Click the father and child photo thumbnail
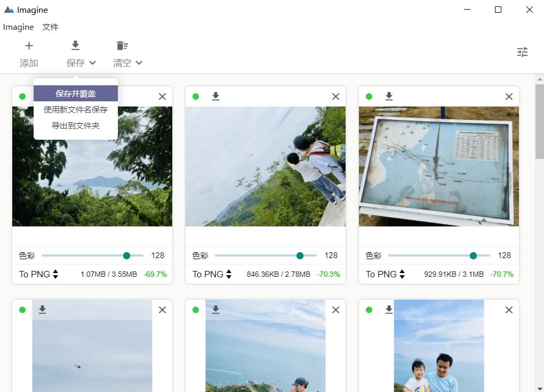Screen dimensions: 544x392 439,347
